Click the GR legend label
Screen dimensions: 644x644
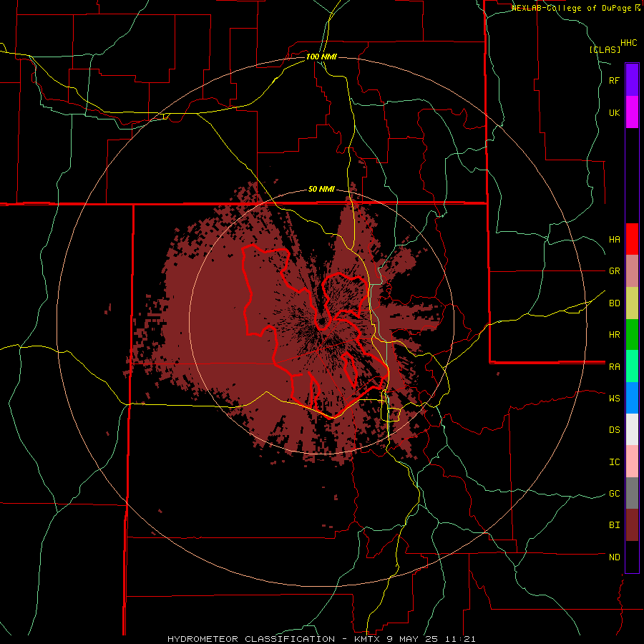pos(615,271)
